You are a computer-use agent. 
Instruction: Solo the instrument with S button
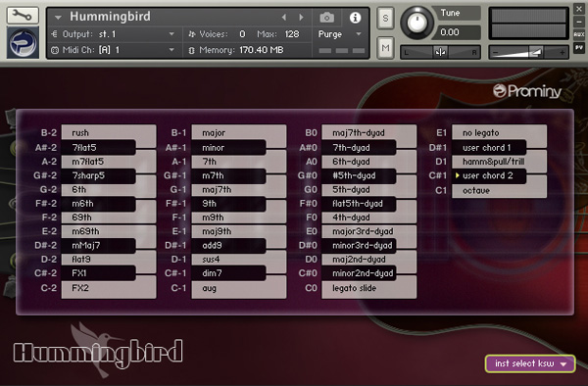pos(385,18)
